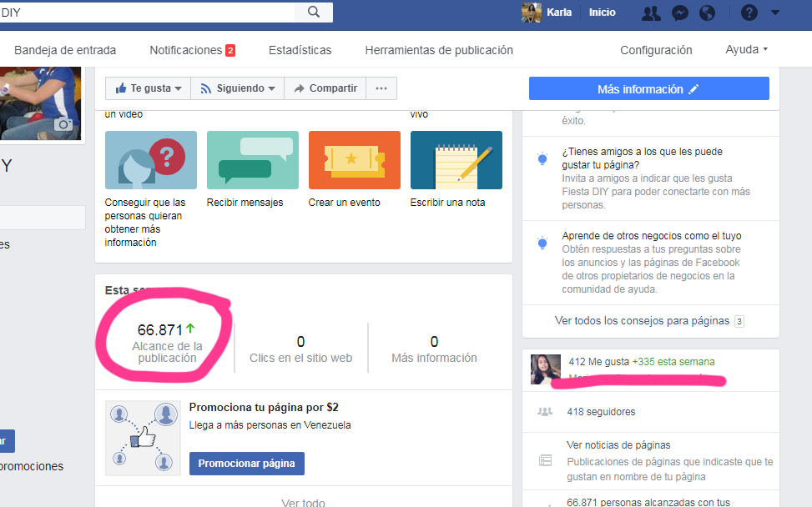The width and height of the screenshot is (812, 507).
Task: Switch to the 'Estadísticas' tab
Action: (x=300, y=50)
